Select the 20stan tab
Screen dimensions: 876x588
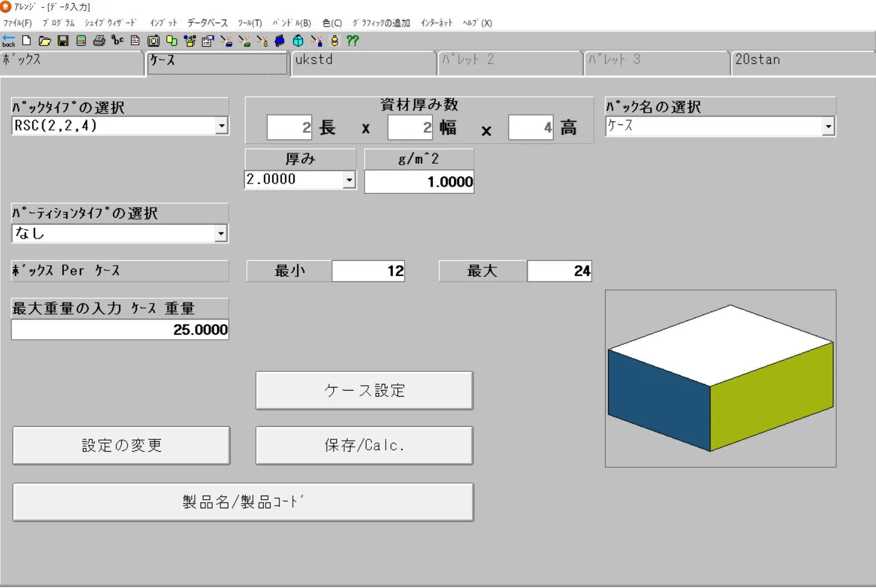point(802,62)
